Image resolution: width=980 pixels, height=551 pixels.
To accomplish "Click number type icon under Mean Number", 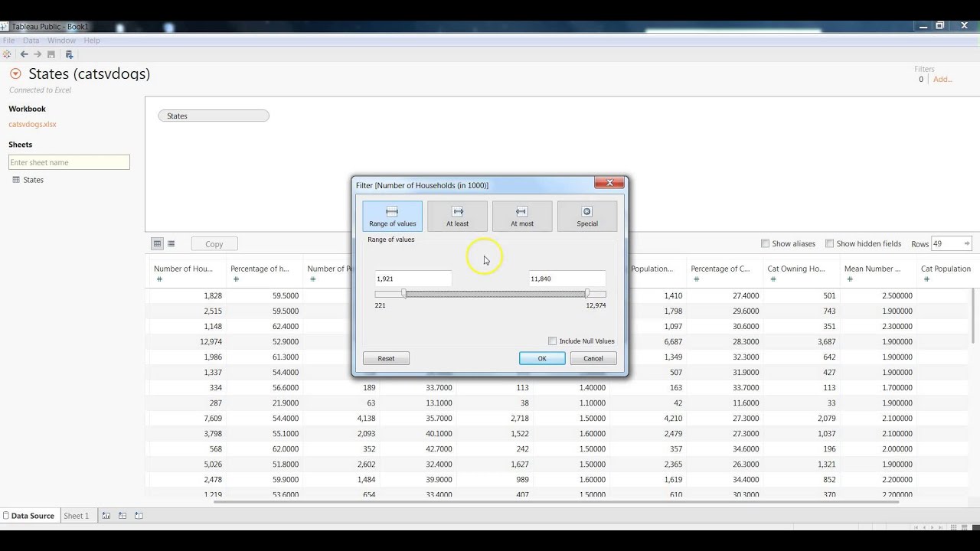I will 849,279.
